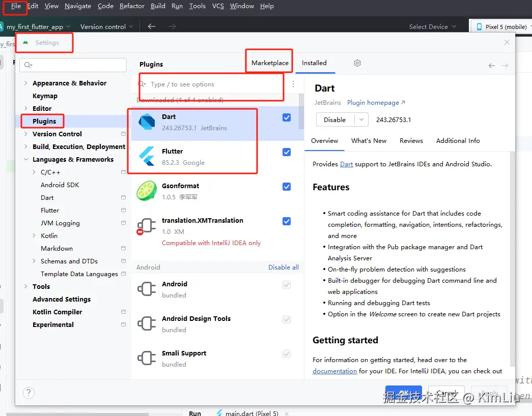Toggle the Dart plugin checkbox
This screenshot has height=416, width=532.
tap(287, 117)
